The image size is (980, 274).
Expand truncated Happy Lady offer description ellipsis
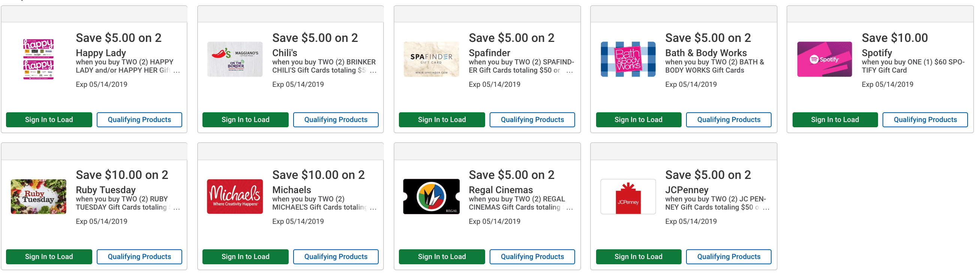tap(177, 71)
